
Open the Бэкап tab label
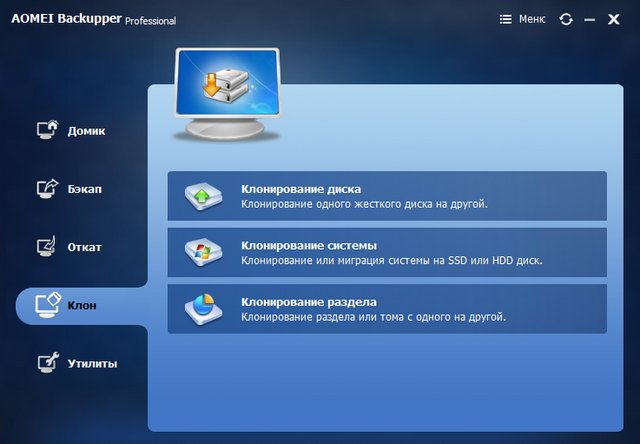coord(85,189)
